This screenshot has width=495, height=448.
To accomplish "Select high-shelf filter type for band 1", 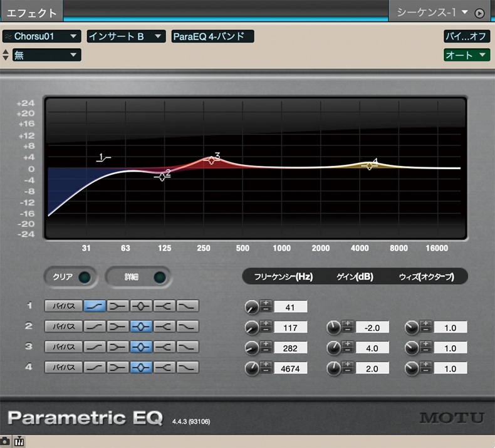I will [x=164, y=306].
